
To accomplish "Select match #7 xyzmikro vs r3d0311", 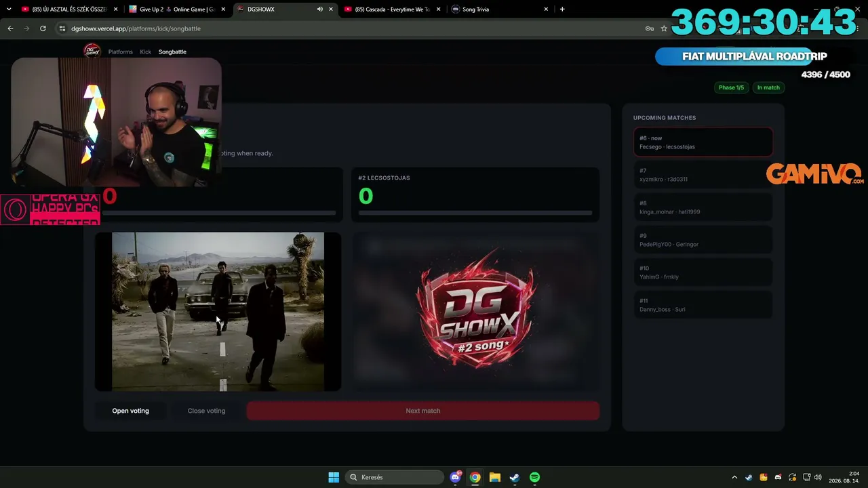I will (703, 175).
